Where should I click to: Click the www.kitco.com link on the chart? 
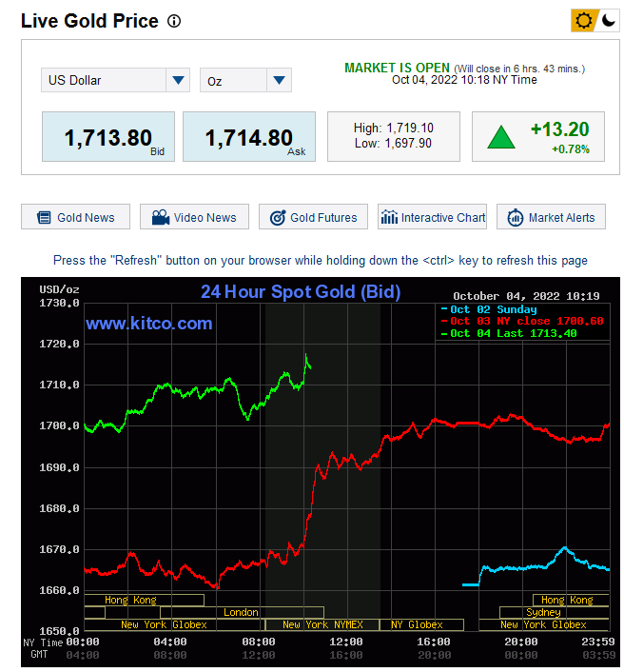pos(148,323)
